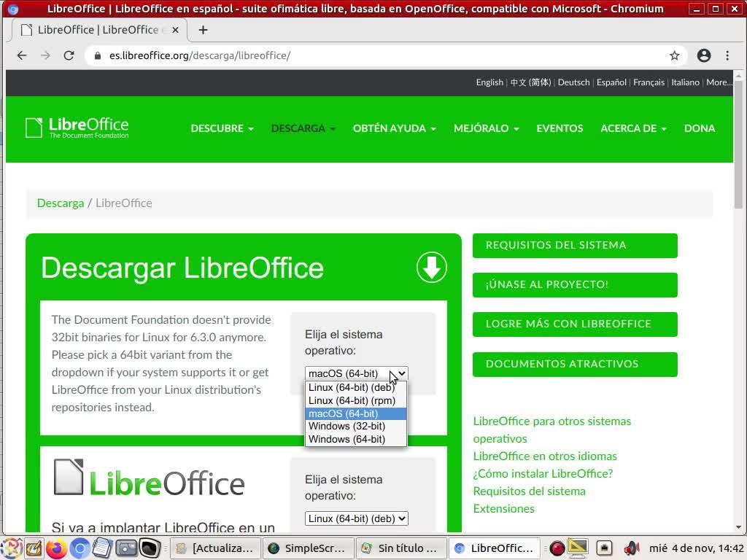Open the terminal launcher in taskbar

150,548
